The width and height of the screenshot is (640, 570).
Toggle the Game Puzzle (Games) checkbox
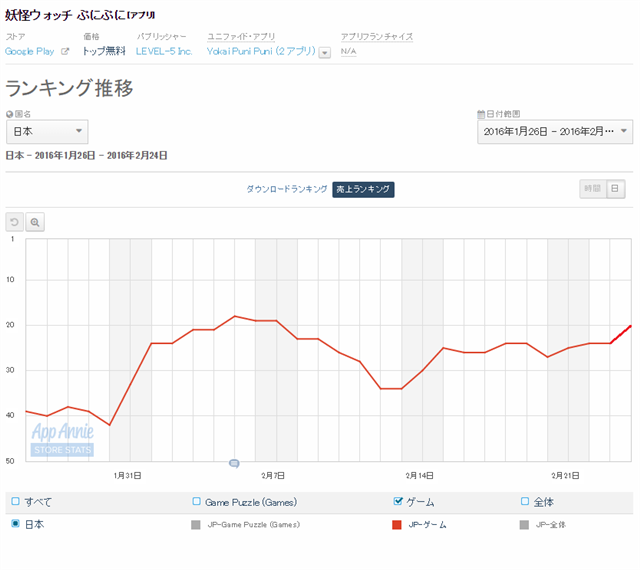(196, 501)
